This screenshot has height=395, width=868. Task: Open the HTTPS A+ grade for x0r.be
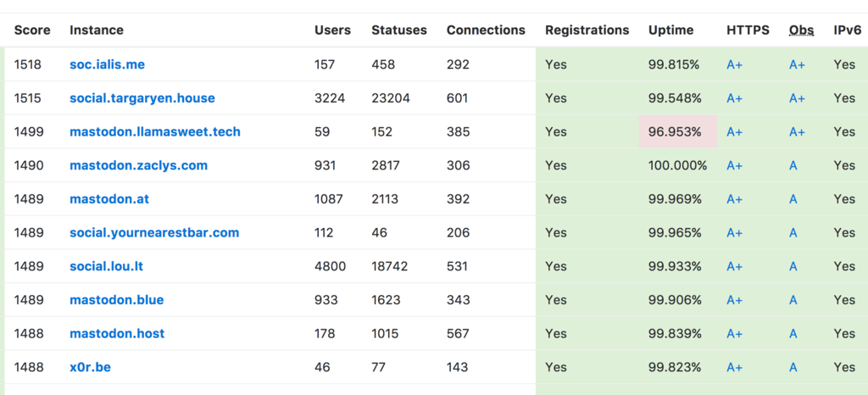point(735,367)
